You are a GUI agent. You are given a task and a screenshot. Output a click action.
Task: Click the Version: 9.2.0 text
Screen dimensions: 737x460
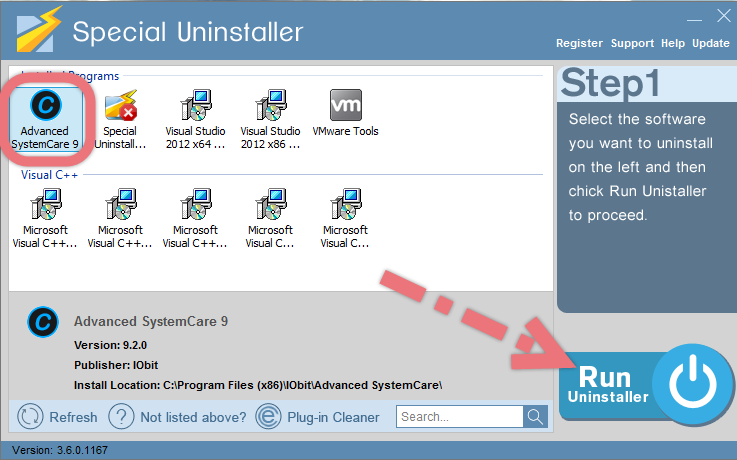110,345
